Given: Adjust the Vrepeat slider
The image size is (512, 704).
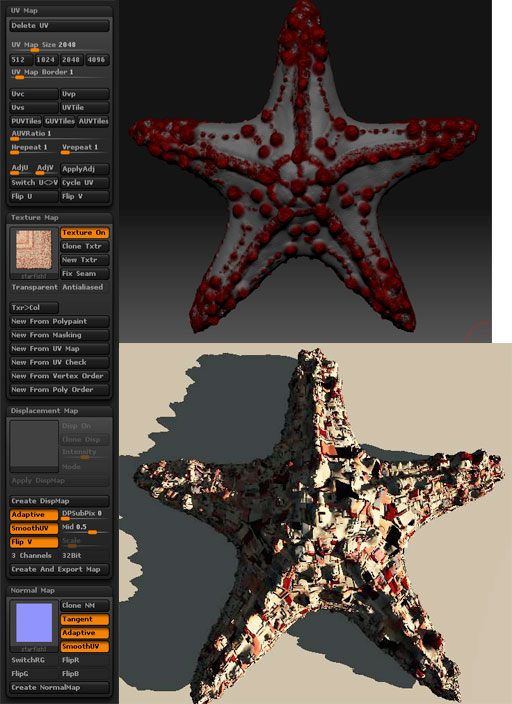Looking at the screenshot, I should [84, 149].
